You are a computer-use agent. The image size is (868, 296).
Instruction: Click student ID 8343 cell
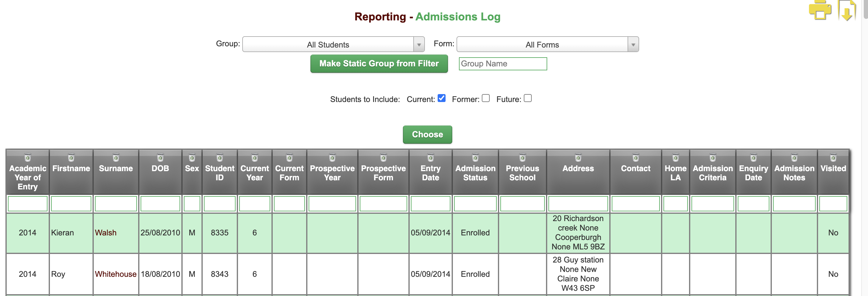[x=220, y=274]
